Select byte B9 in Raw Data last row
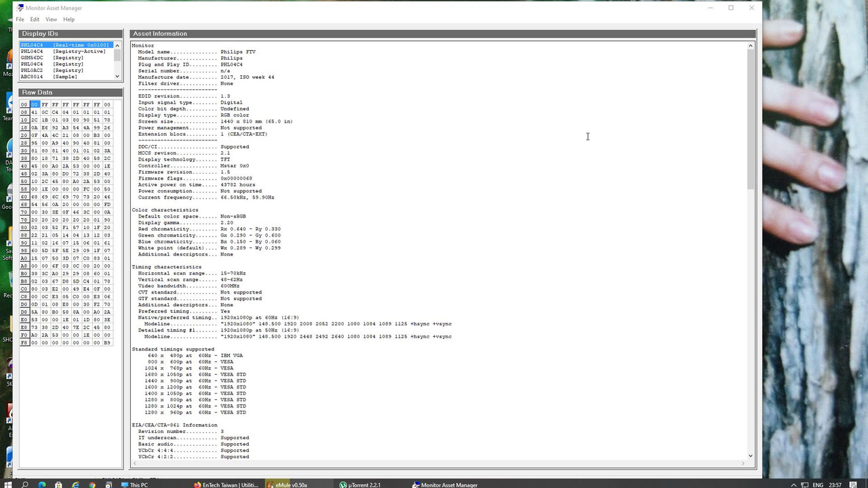 click(107, 342)
